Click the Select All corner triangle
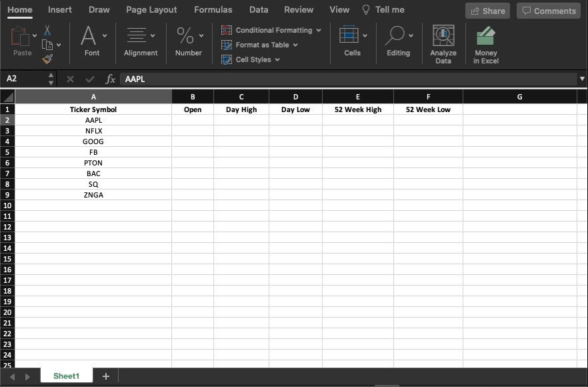 (x=7, y=97)
